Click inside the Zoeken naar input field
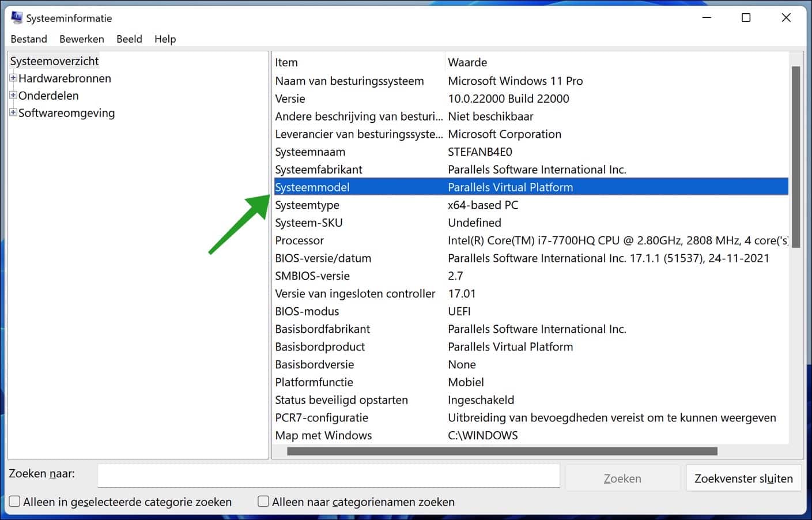 [328, 475]
